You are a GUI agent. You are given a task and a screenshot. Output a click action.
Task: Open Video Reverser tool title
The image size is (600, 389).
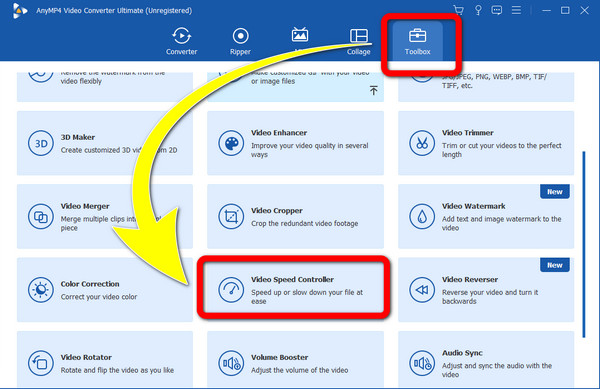(x=470, y=280)
